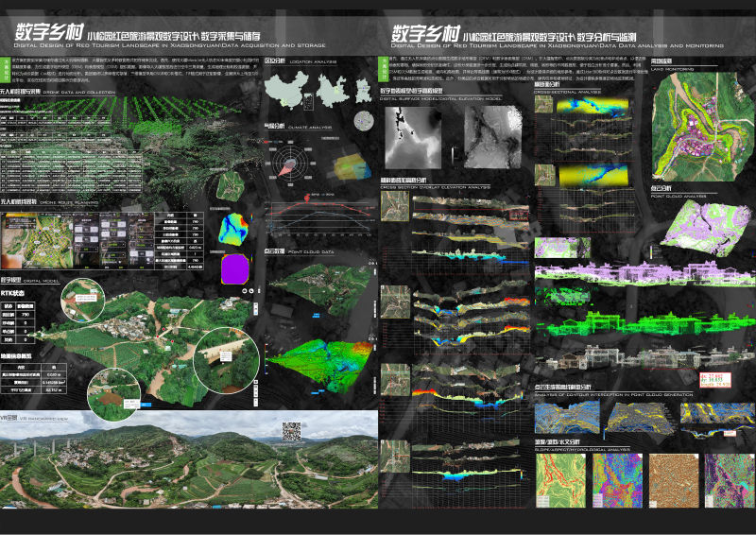Click the small circular satellite location map
Screen dimensions: 756x535
tap(364, 120)
